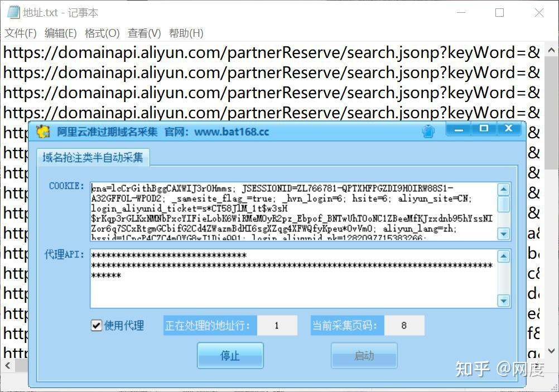Click the www.bat168.cc text in title bar
Image resolution: width=559 pixels, height=392 pixels.
[232, 132]
